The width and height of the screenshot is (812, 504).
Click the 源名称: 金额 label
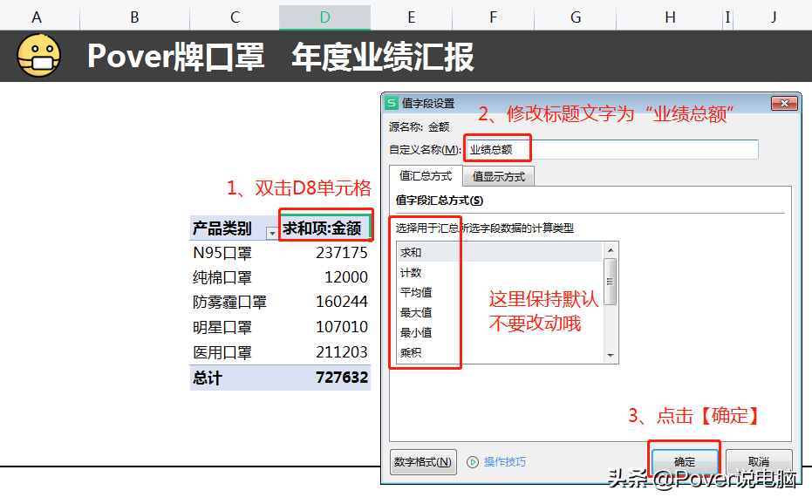tap(419, 127)
